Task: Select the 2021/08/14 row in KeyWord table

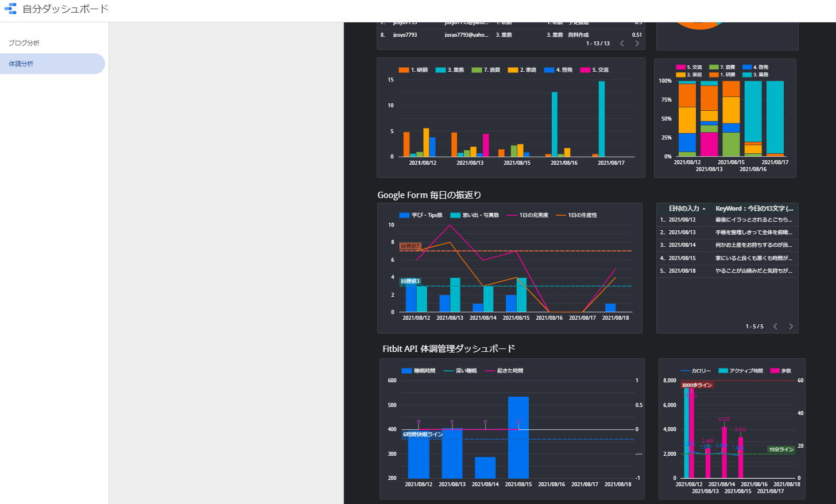Action: point(727,245)
